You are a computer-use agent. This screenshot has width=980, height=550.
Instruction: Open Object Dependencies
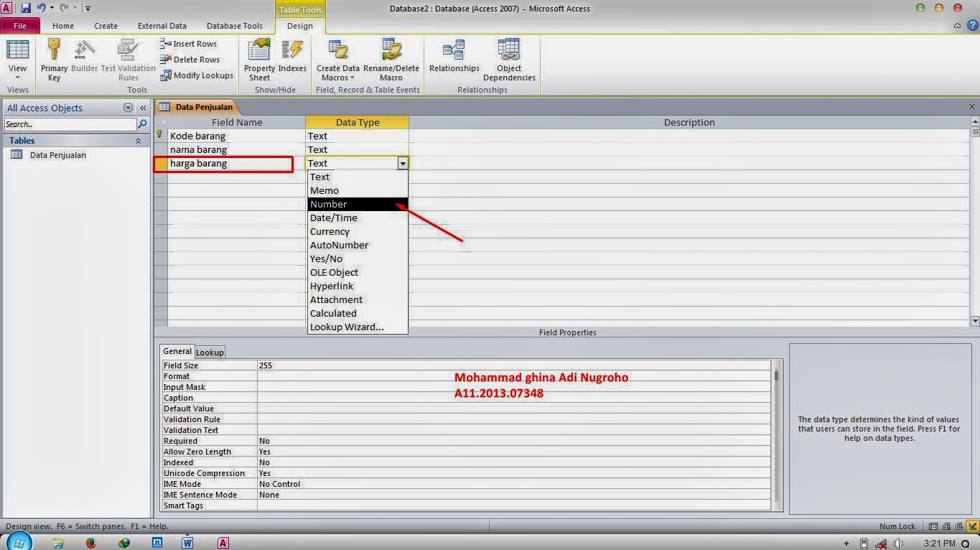click(x=509, y=60)
